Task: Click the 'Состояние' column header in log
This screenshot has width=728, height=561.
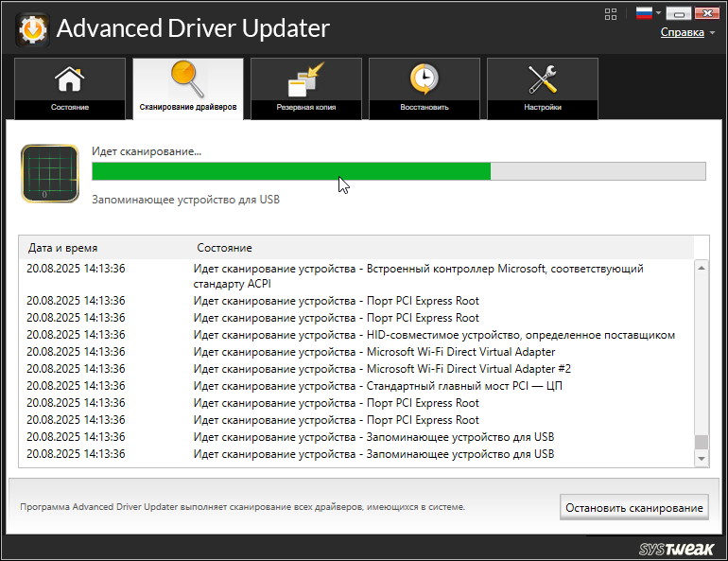Action: 224,248
